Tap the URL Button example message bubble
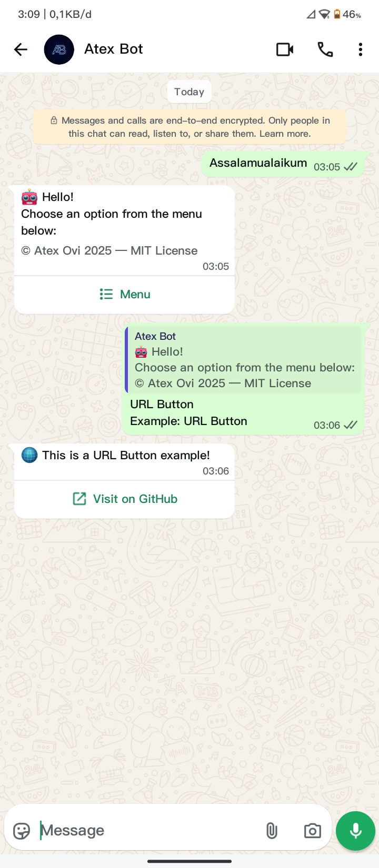This screenshot has width=379, height=868. (125, 462)
